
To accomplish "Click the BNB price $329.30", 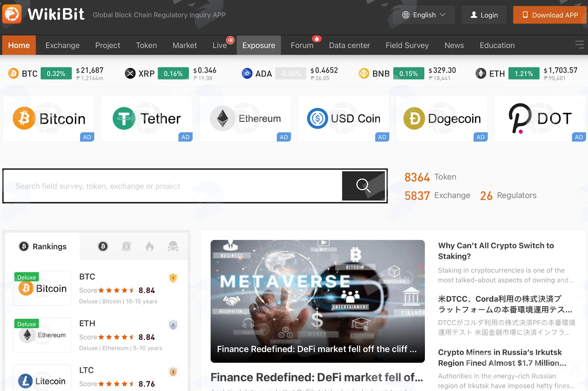I will point(442,70).
